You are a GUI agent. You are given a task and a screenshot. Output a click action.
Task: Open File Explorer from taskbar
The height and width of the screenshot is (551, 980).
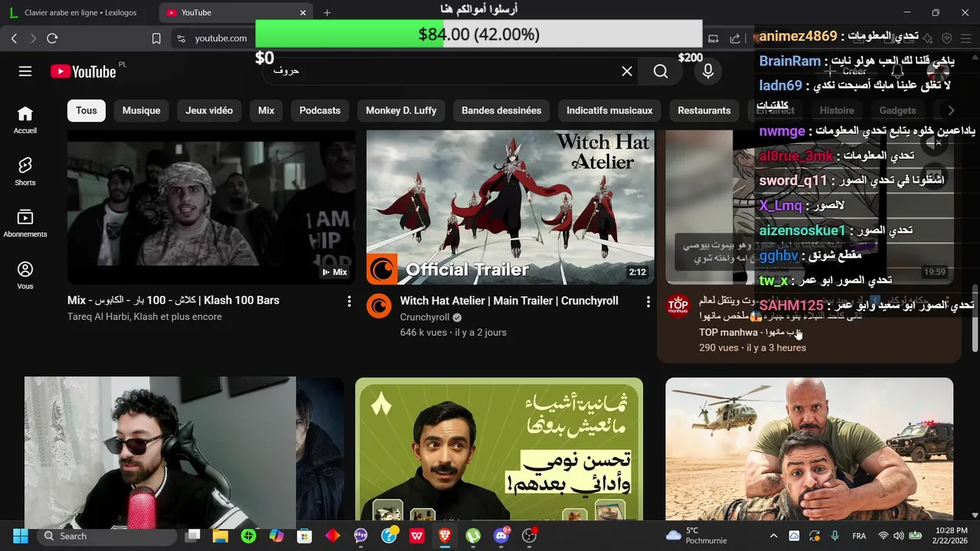pyautogui.click(x=220, y=536)
